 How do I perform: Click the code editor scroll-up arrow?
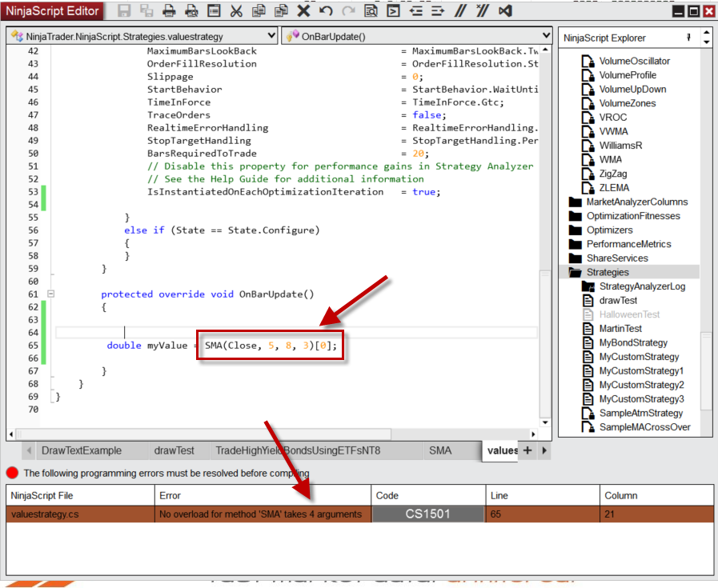(x=545, y=50)
